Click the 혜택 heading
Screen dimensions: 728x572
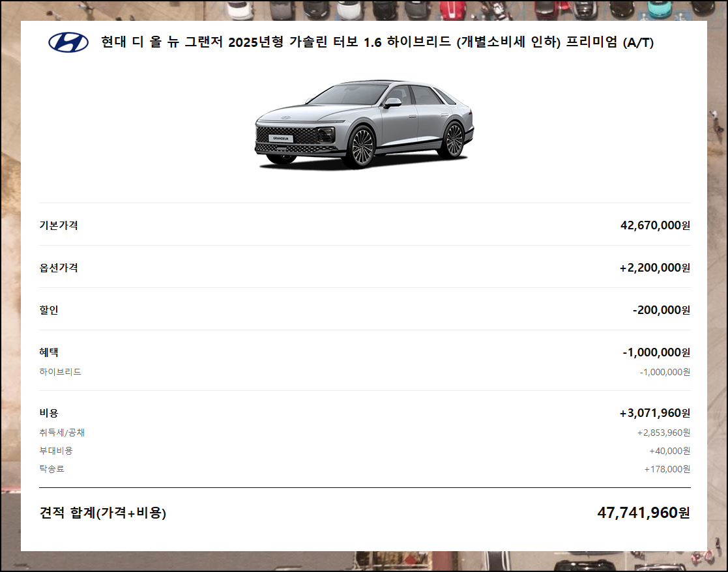click(49, 352)
